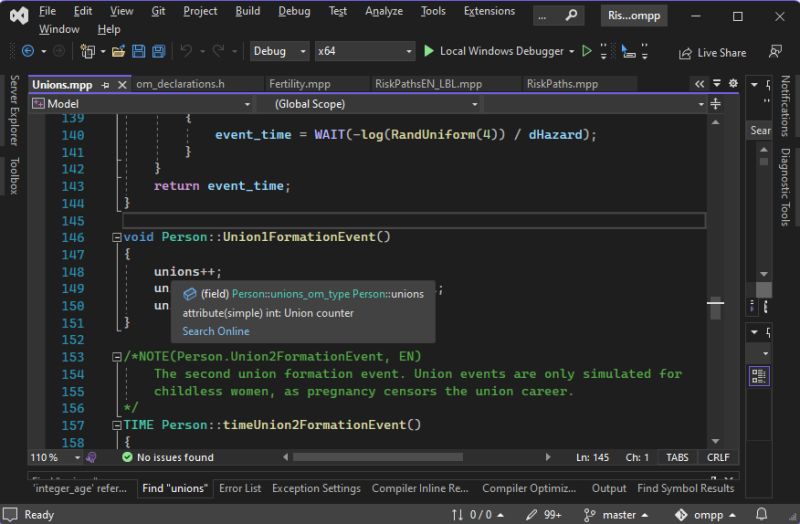Open the Help menu
The height and width of the screenshot is (524, 800).
pos(109,29)
